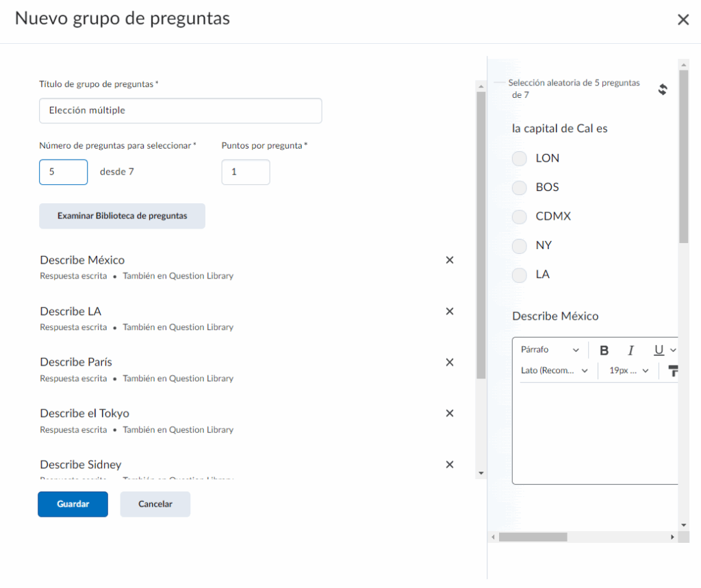Click the Puntos por pregunta field
The image size is (701, 588).
click(x=246, y=172)
